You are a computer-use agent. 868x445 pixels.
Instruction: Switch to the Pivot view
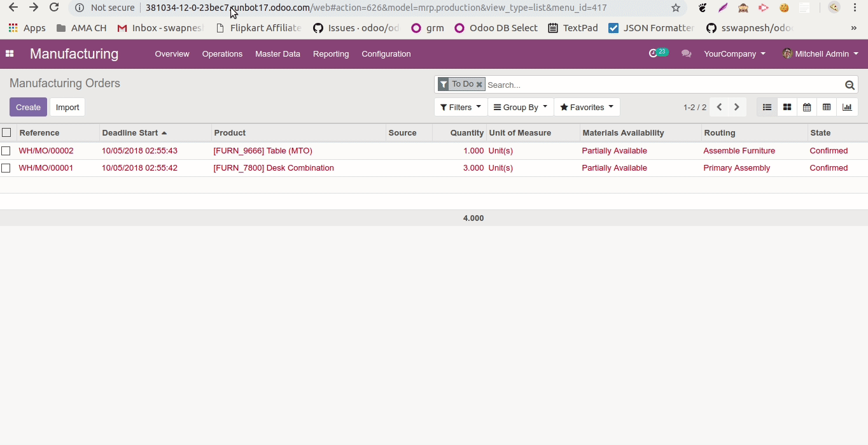(x=827, y=107)
